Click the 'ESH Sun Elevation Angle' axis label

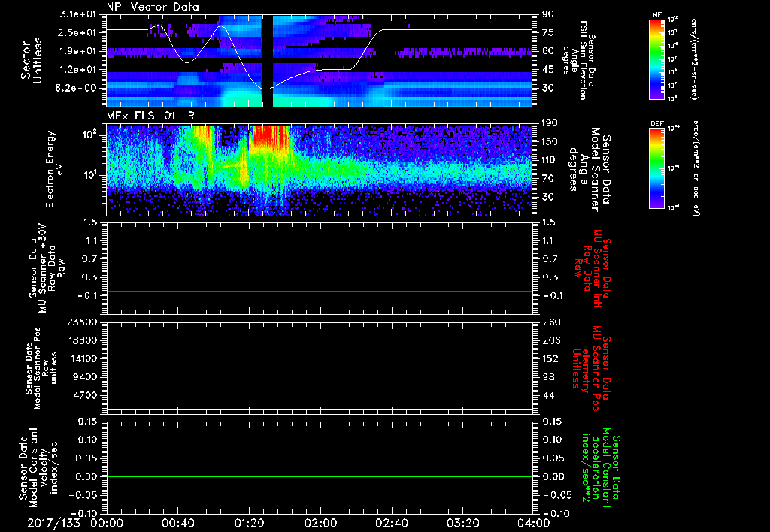[x=578, y=60]
